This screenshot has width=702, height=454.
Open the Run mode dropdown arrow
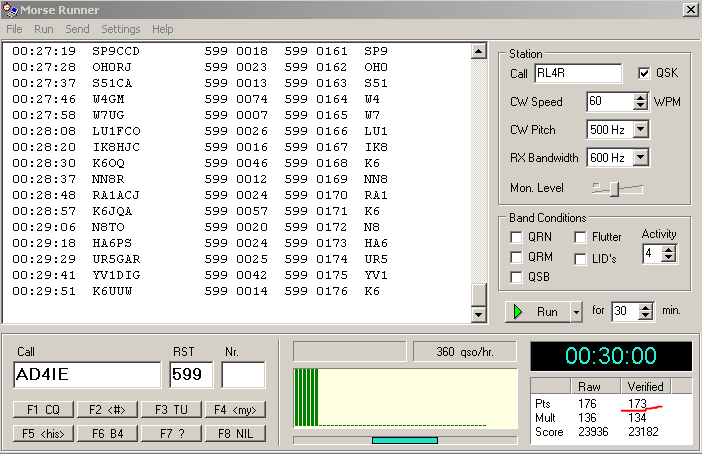[x=575, y=311]
